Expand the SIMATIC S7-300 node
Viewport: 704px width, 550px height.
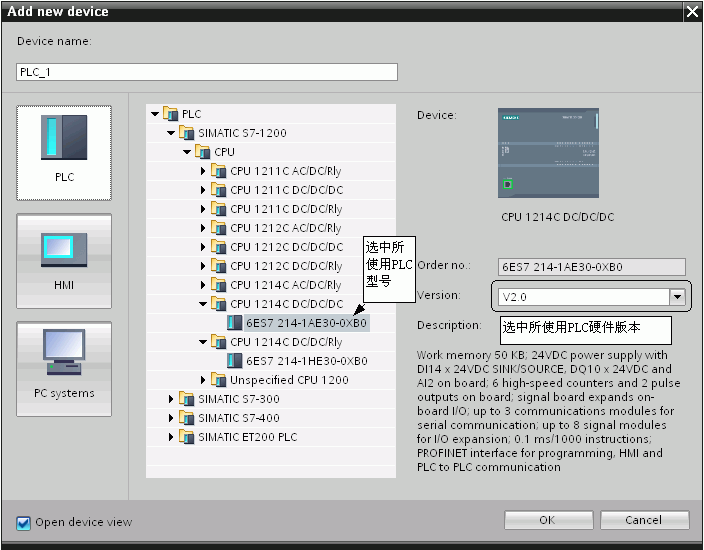pyautogui.click(x=171, y=399)
